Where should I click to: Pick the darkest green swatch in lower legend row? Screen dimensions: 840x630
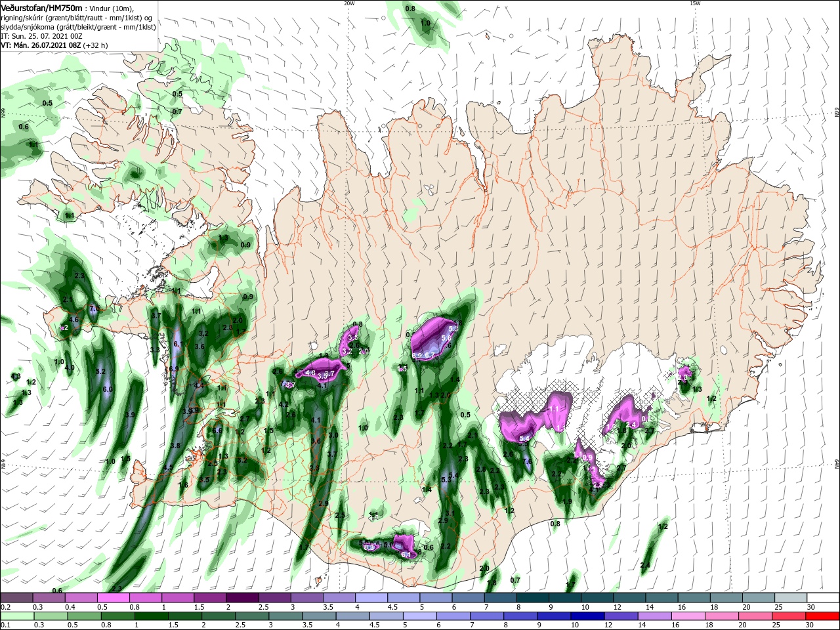(x=152, y=616)
